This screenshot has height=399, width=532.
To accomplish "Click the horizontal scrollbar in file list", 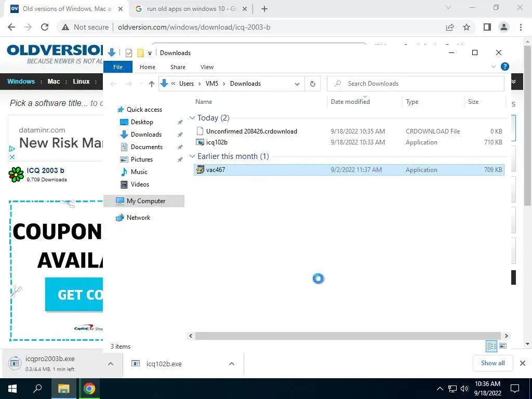I will (x=348, y=336).
